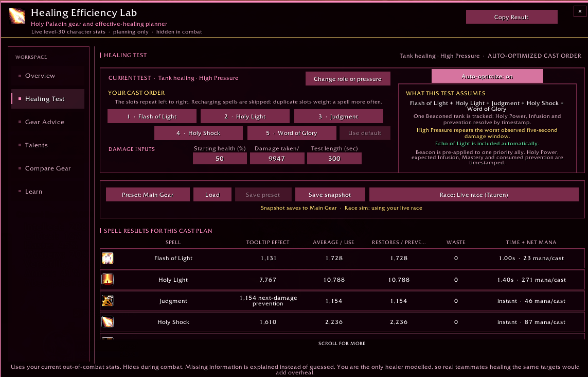Click the TIME + NET MANA column header
This screenshot has height=377, width=588.
pos(531,242)
